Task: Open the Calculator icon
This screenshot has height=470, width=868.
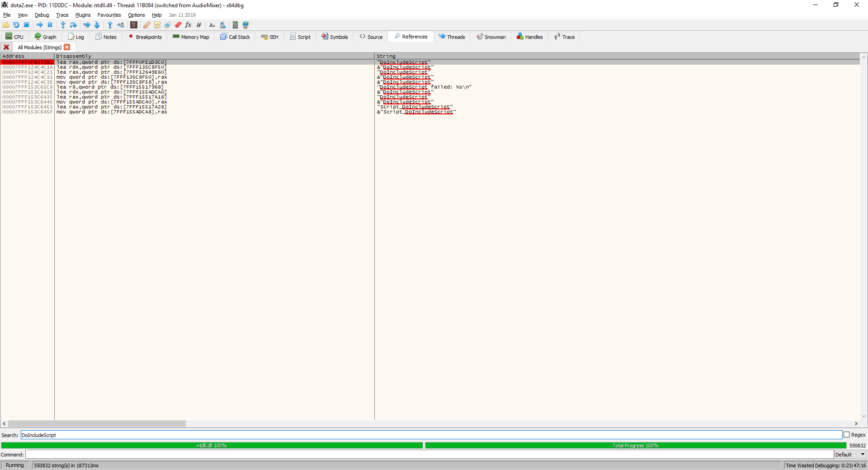Action: pyautogui.click(x=235, y=25)
